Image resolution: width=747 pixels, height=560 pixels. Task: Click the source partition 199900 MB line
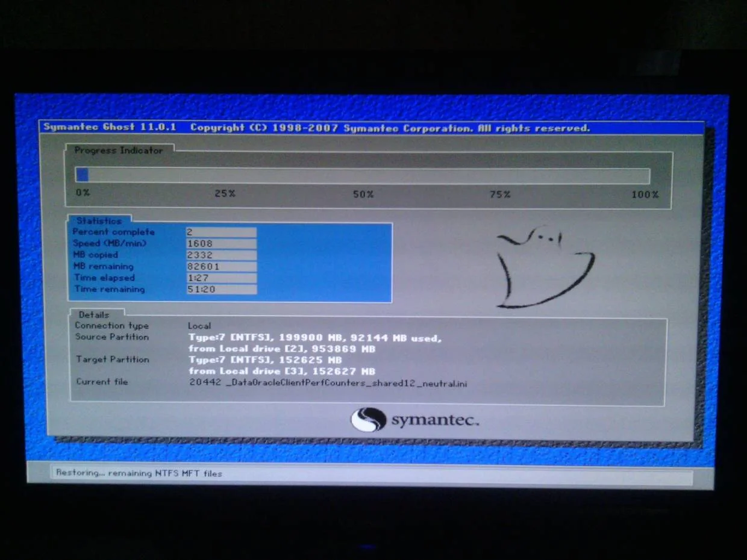pyautogui.click(x=315, y=338)
